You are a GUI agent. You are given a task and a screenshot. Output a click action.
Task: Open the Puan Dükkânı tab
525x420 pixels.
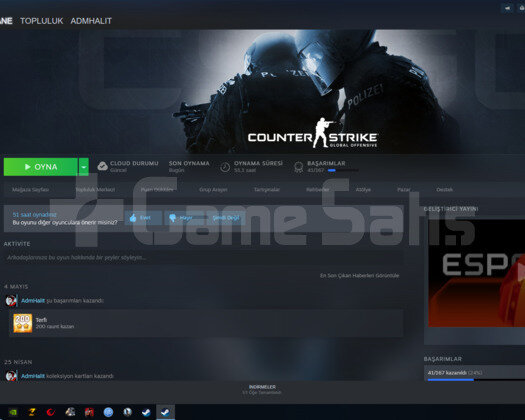tap(157, 190)
